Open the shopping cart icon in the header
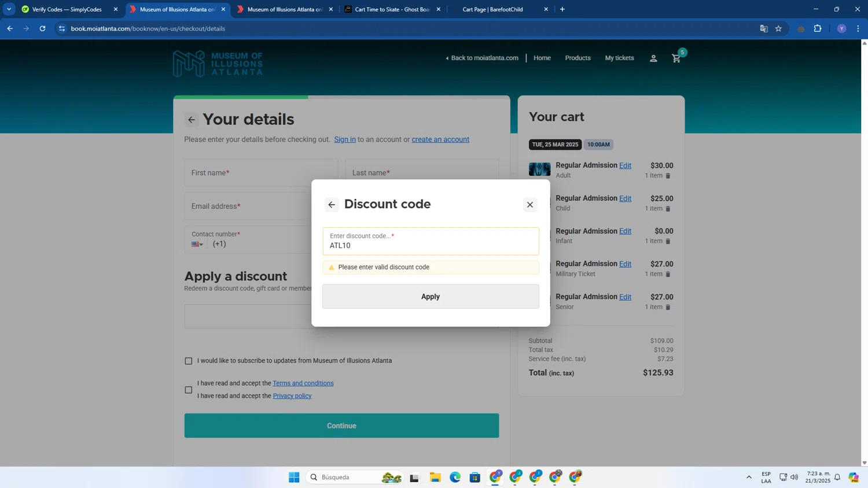 point(676,58)
